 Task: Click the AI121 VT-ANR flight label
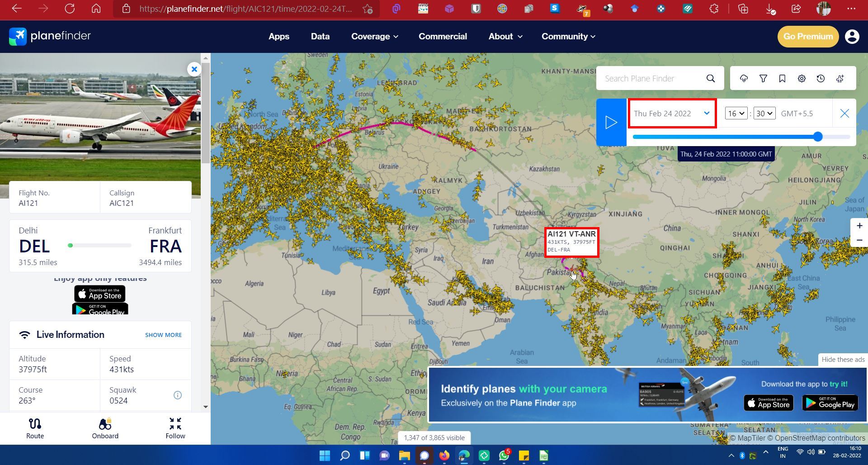pyautogui.click(x=572, y=242)
